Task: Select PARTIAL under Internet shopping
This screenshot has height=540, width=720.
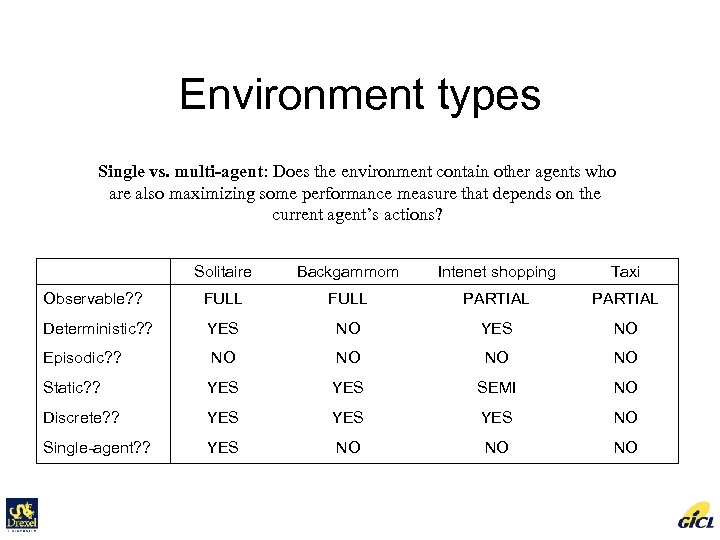Action: tap(496, 298)
